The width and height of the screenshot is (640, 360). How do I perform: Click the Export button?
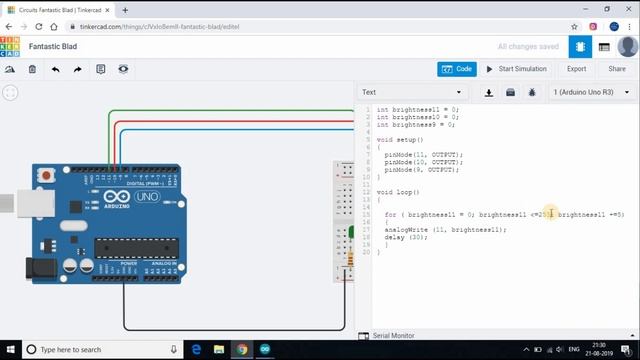[x=576, y=69]
